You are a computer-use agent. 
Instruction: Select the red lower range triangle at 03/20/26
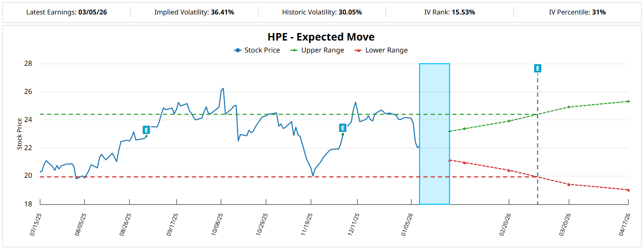click(569, 184)
